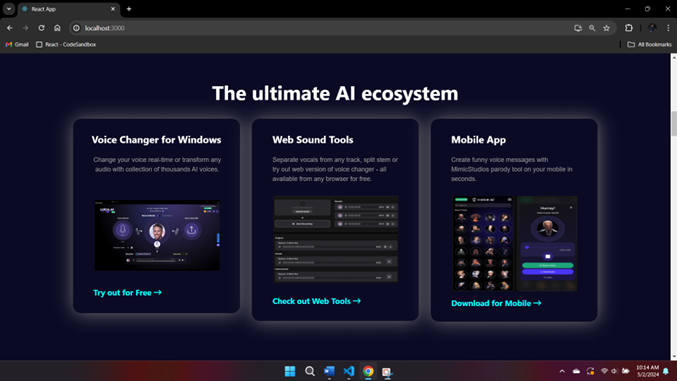Click the Voice Changer for Windows heading
Screen dimensions: 677x381
(156, 140)
